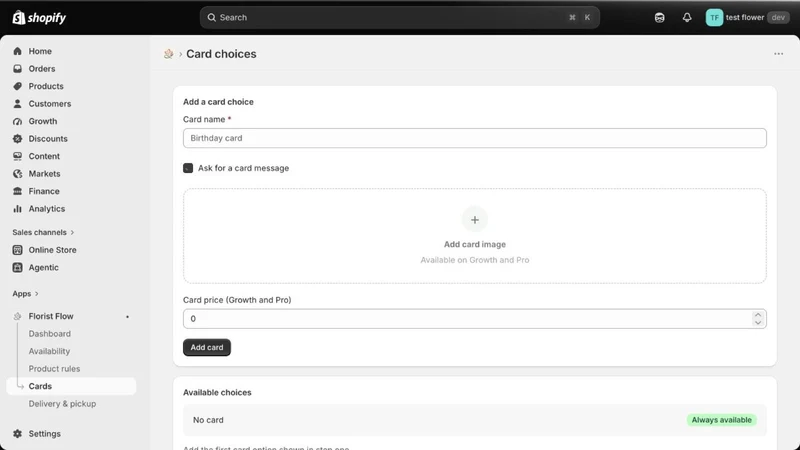Viewport: 800px width, 450px height.
Task: Click the pin dot beside Florist Flow
Action: [127, 317]
